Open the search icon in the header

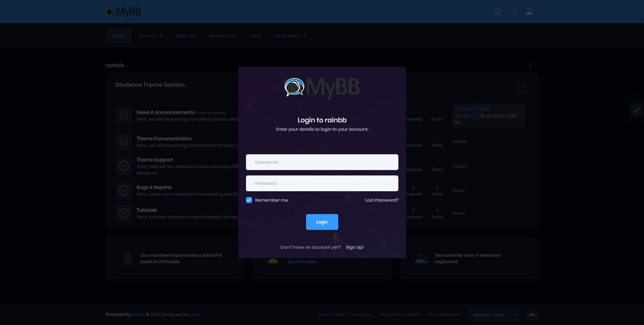pyautogui.click(x=498, y=11)
